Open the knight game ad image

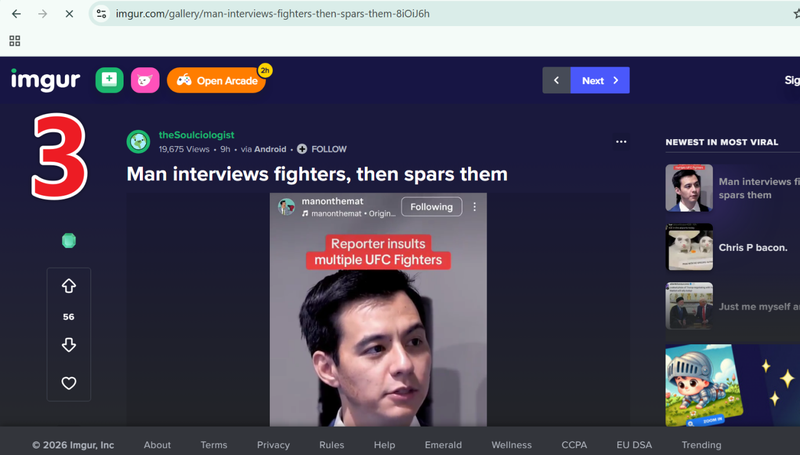pos(733,385)
